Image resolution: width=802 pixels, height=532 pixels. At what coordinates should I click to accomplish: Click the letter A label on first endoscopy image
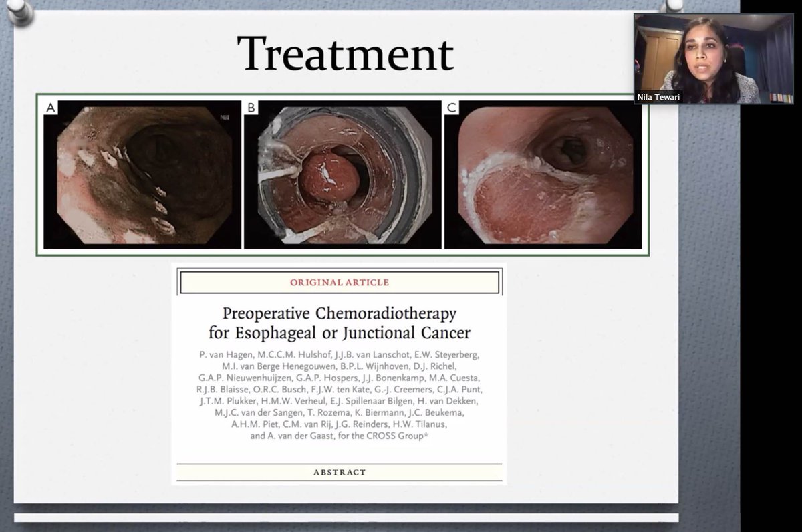(x=49, y=106)
